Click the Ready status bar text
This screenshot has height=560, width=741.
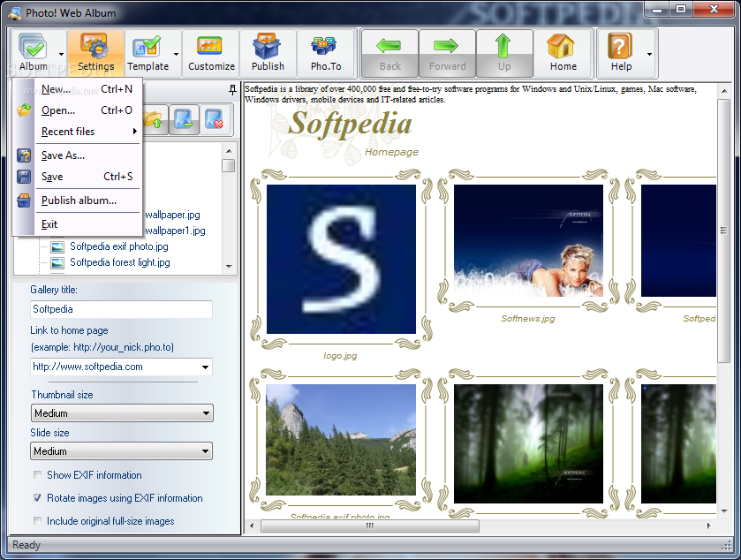[x=26, y=545]
